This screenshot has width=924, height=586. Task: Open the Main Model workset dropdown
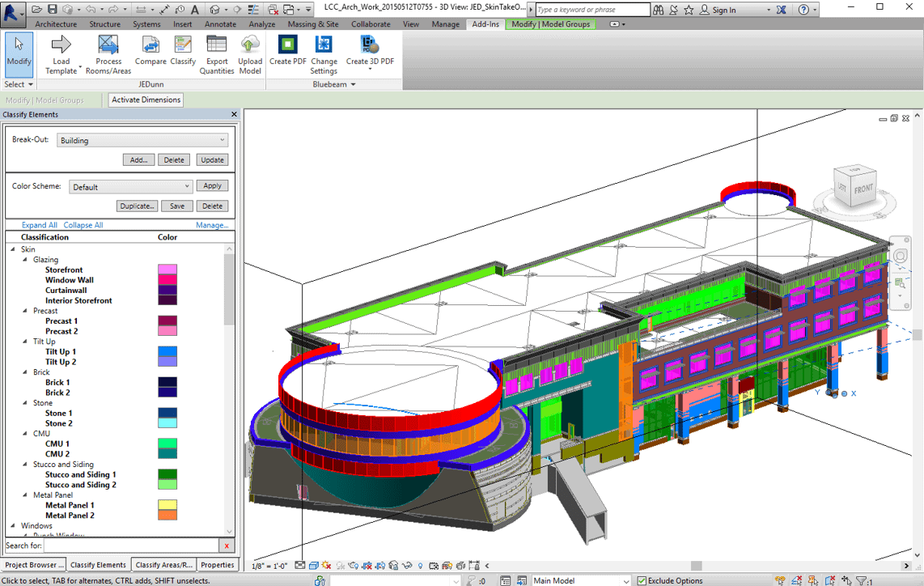pos(580,580)
